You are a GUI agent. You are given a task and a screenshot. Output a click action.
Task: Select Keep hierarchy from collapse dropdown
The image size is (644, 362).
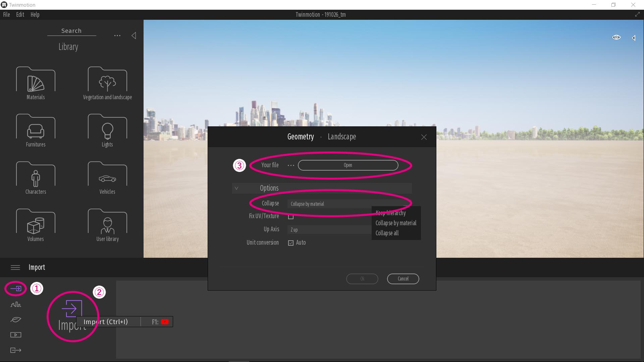[390, 213]
